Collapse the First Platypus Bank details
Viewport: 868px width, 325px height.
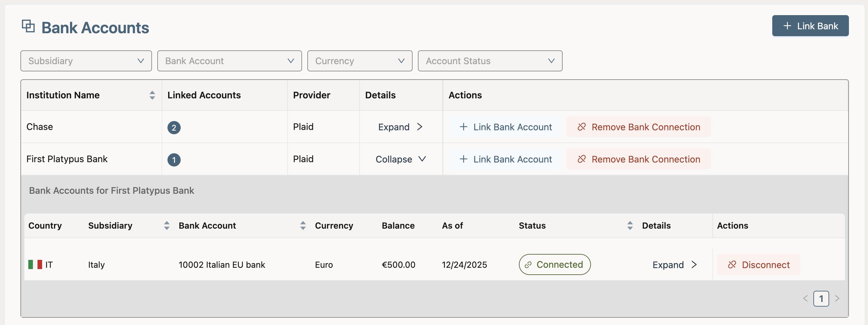[400, 159]
